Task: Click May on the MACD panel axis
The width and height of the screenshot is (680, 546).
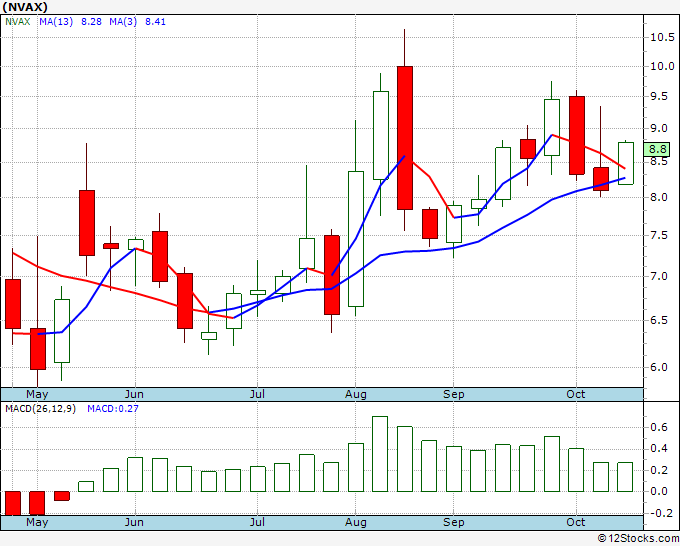Action: (x=37, y=522)
